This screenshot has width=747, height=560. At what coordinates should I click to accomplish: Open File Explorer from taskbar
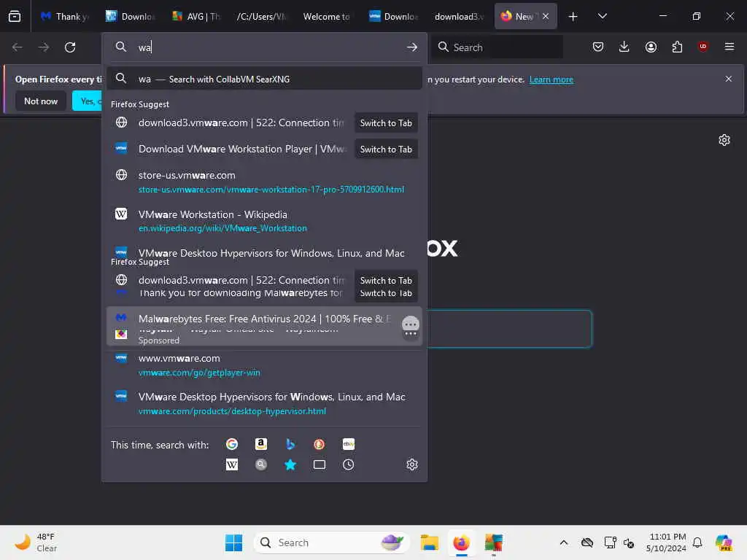429,542
